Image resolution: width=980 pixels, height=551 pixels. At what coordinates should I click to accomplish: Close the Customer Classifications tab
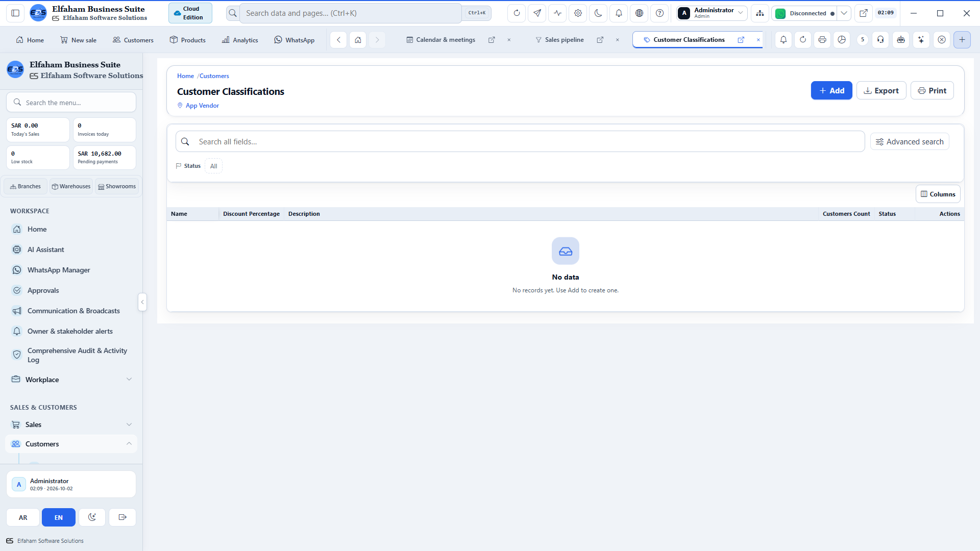click(x=758, y=40)
